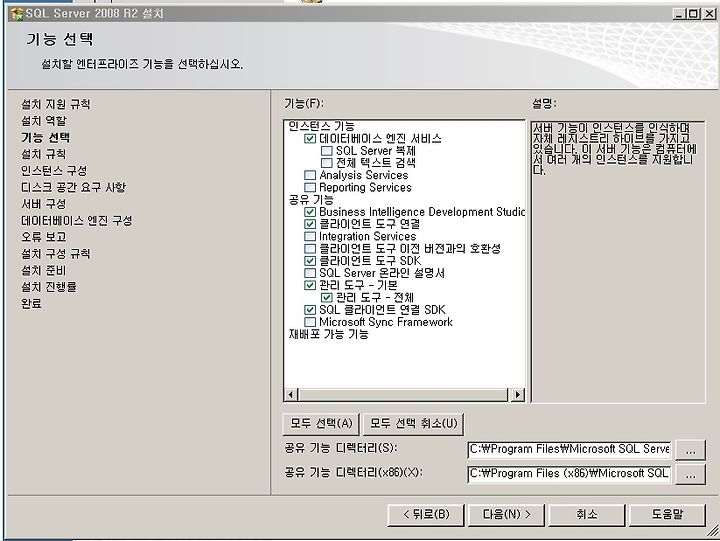Check Microsoft Sync Framework option
720x541 pixels.
click(x=310, y=322)
